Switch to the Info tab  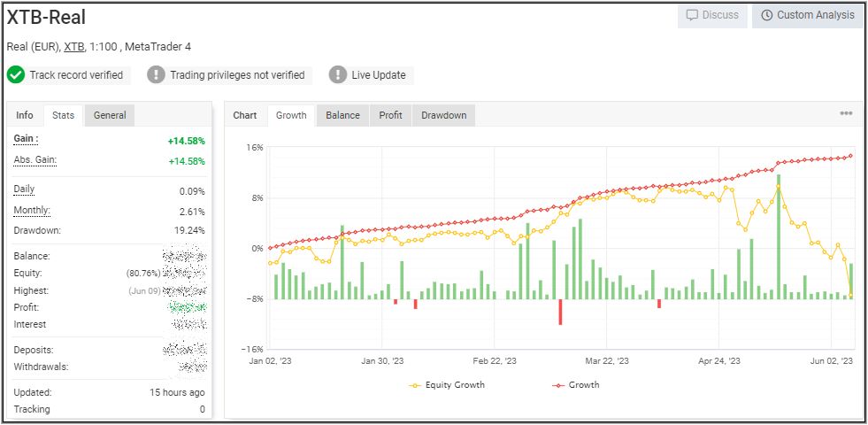(25, 115)
